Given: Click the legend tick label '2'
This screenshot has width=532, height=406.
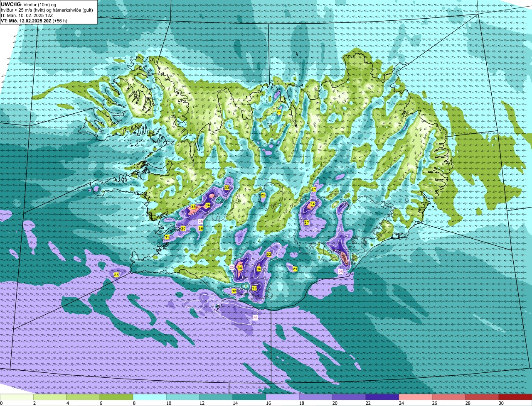Looking at the screenshot, I should pyautogui.click(x=34, y=403).
